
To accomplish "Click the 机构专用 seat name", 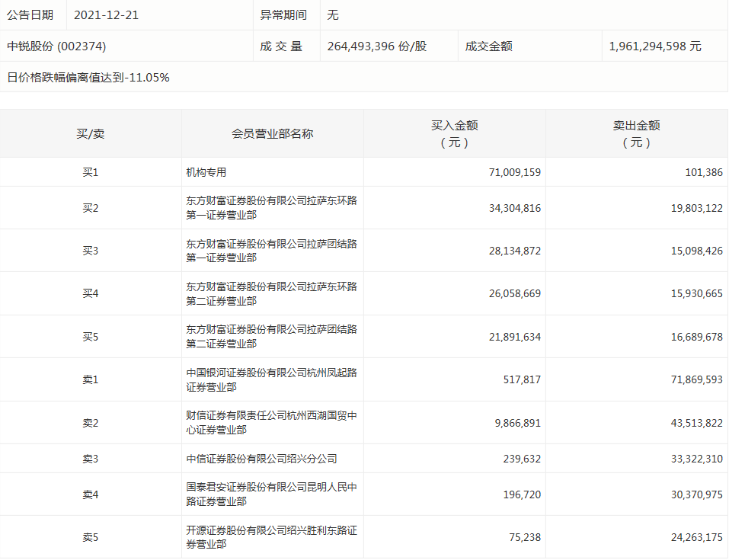I will tap(206, 172).
